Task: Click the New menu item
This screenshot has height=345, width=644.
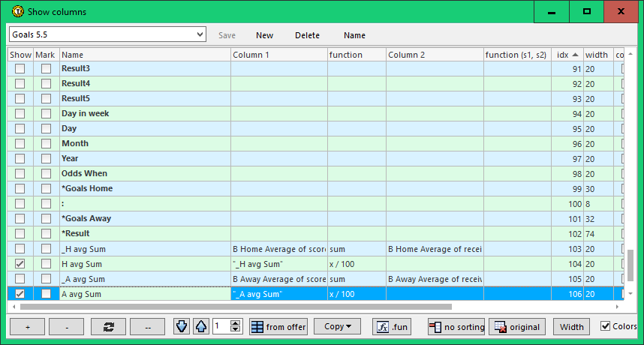Action: [x=264, y=35]
